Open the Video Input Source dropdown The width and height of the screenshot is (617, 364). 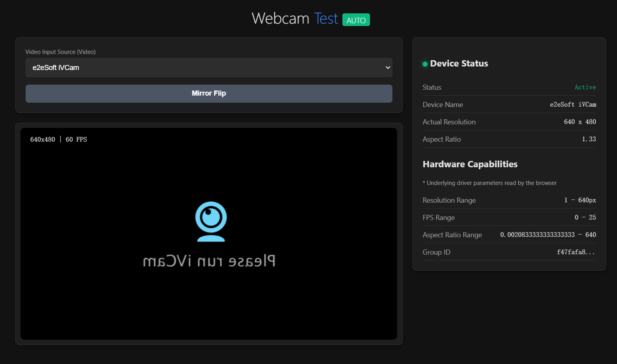[209, 67]
